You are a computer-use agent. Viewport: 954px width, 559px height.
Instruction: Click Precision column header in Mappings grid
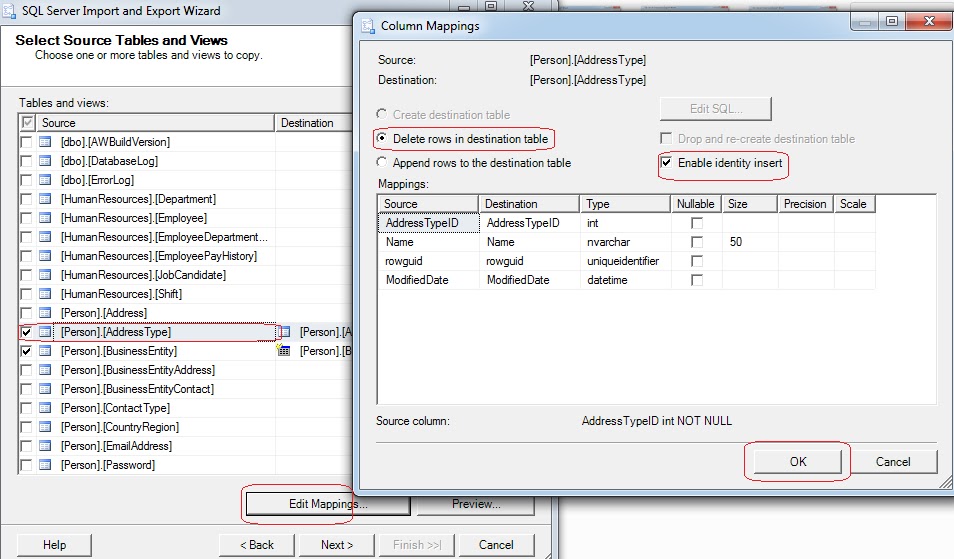click(x=806, y=204)
